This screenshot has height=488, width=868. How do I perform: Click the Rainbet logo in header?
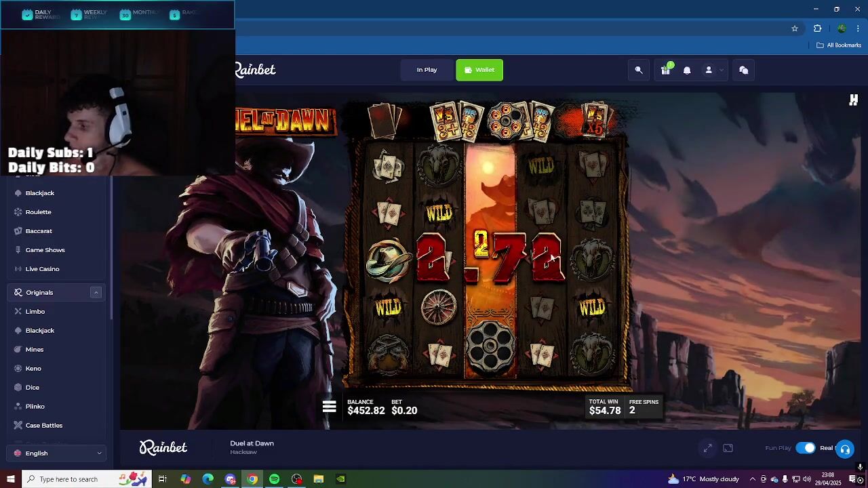[256, 70]
